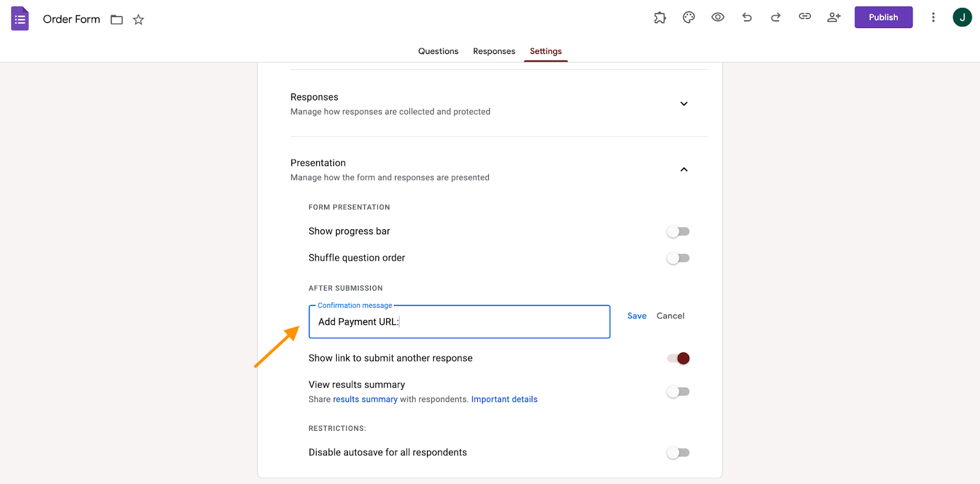The width and height of the screenshot is (980, 484).
Task: Switch to the Responses tab
Action: (x=494, y=51)
